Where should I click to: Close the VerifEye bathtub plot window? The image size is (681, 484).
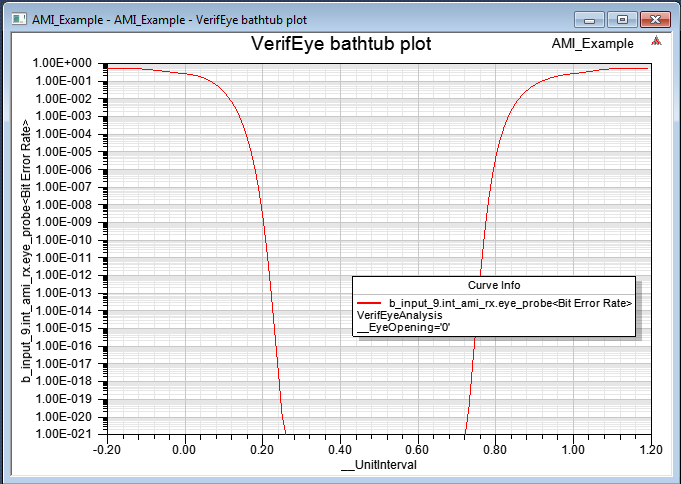click(655, 20)
